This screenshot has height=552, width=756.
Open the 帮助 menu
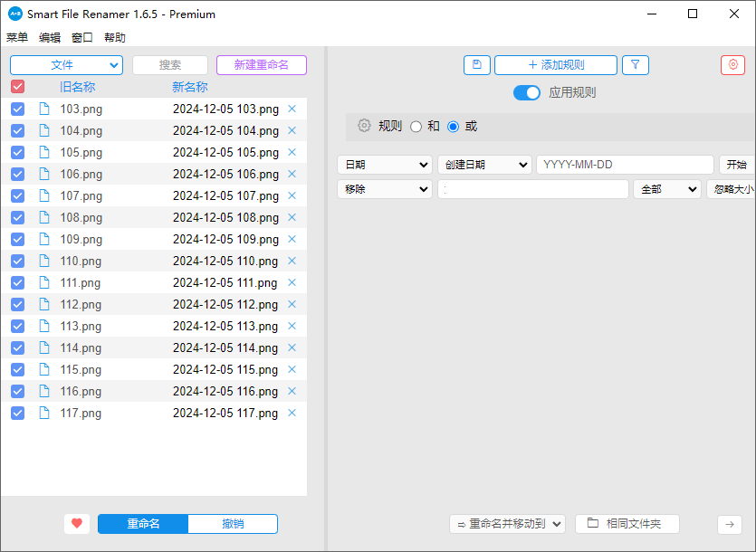pos(113,37)
